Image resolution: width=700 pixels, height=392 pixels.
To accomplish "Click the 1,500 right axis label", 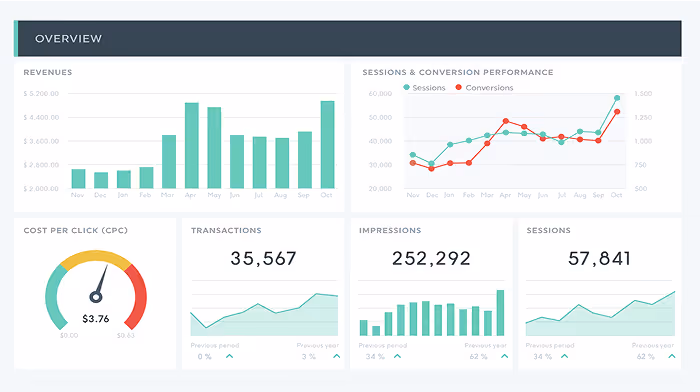I will 643,94.
